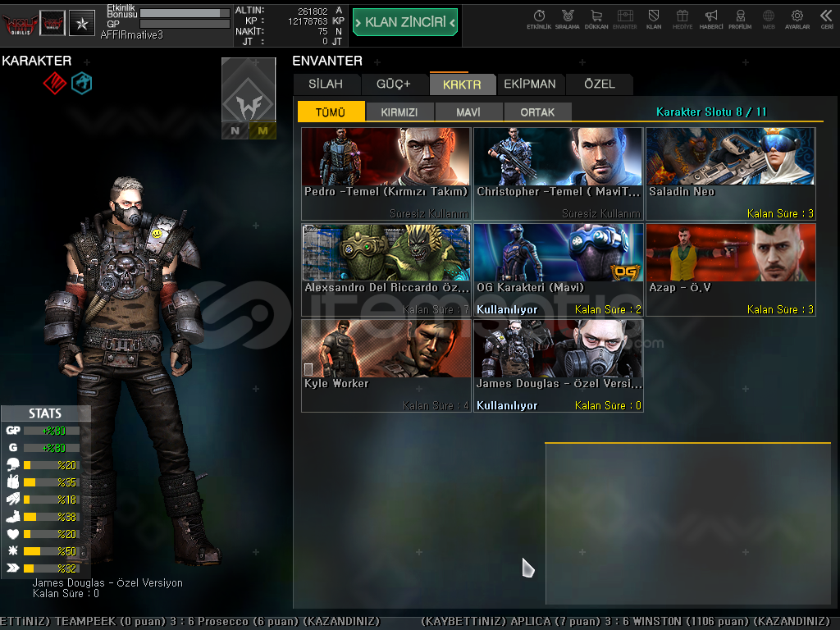840x630 pixels.
Task: Click the KARAKTER panel title
Action: (36, 61)
